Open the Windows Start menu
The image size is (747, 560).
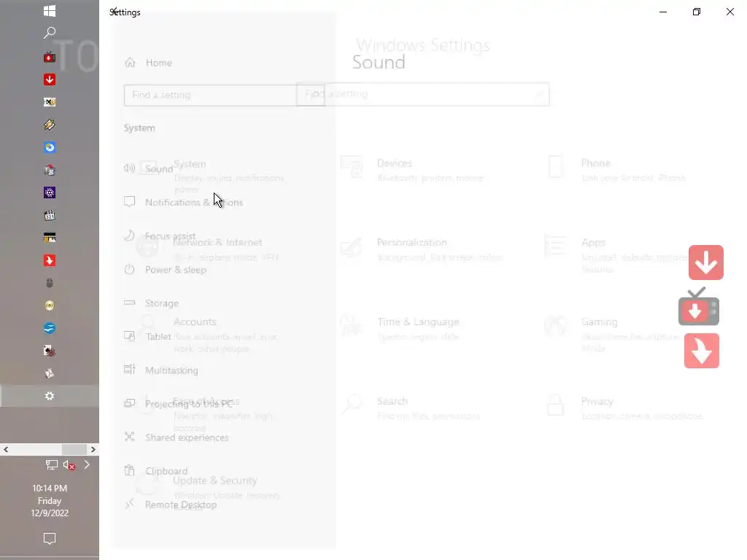pos(50,11)
